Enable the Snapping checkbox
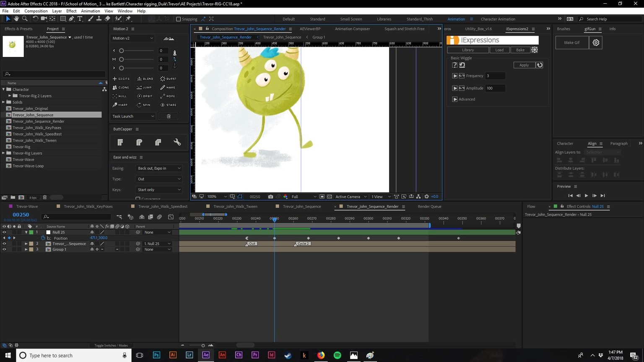The height and width of the screenshot is (362, 644). [x=179, y=19]
